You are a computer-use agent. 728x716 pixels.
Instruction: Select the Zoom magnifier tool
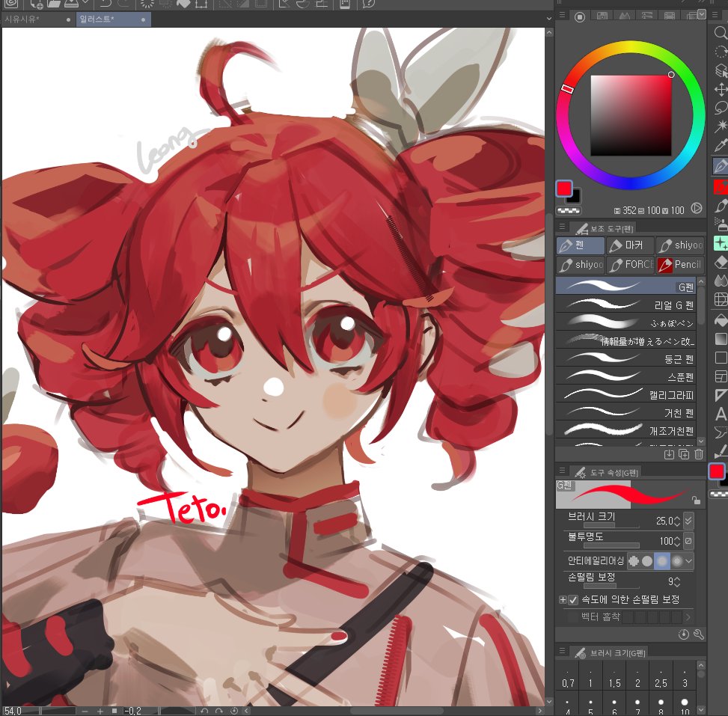point(720,32)
